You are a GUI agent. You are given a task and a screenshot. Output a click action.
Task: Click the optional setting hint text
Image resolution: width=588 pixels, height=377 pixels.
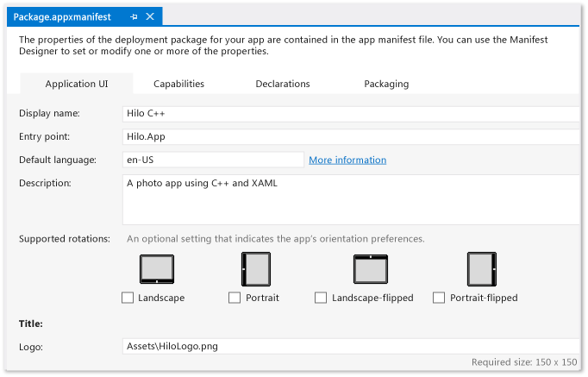pyautogui.click(x=276, y=239)
